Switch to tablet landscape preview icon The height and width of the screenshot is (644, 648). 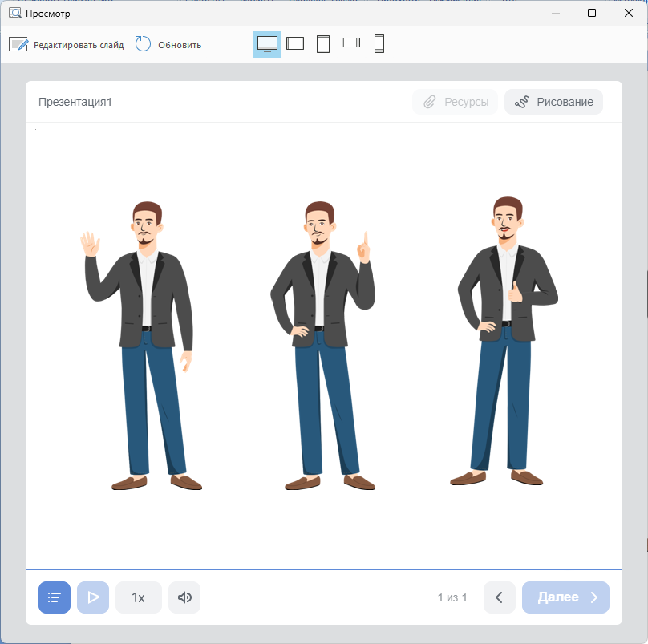click(x=295, y=43)
